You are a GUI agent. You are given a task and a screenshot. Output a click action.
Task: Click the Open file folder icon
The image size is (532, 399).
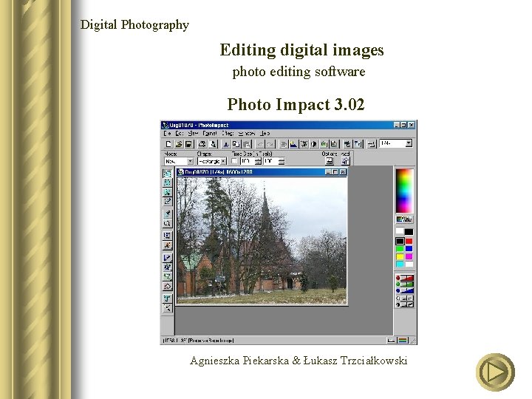(x=179, y=144)
